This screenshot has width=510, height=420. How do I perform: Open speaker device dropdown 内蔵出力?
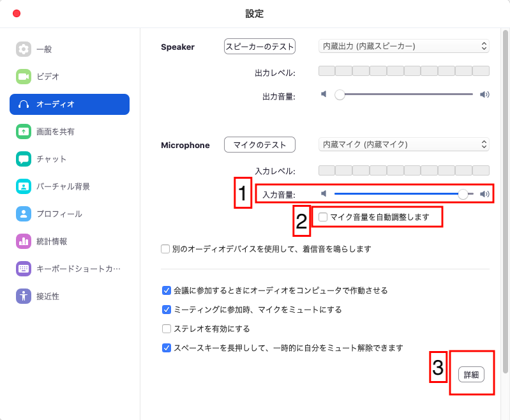[x=404, y=46]
